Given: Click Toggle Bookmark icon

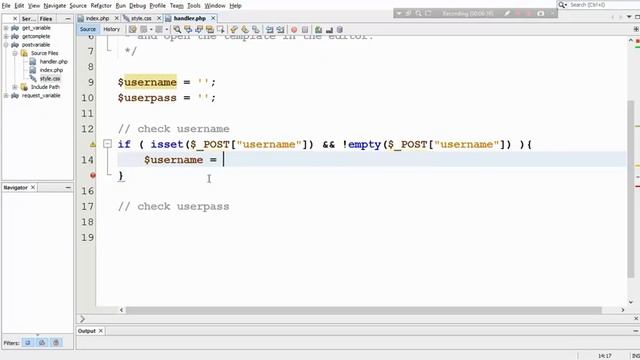Looking at the screenshot, I should pos(256,29).
